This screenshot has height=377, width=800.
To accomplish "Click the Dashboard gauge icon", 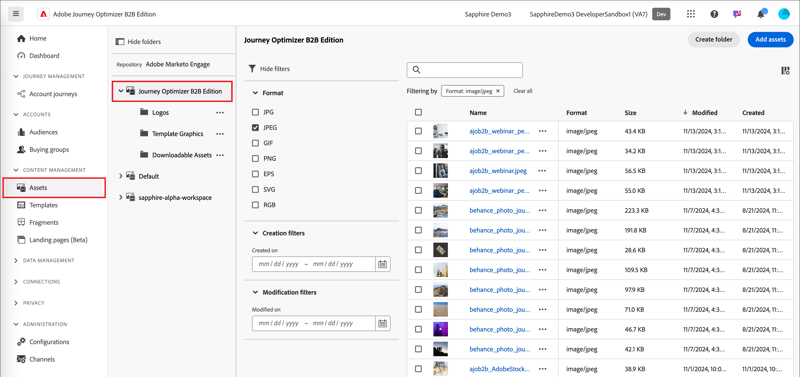I will pos(21,56).
